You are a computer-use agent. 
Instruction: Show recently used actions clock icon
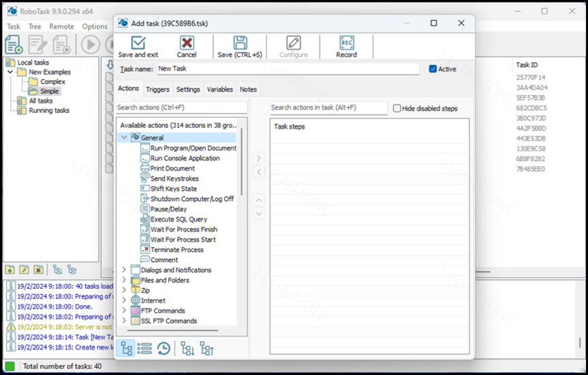163,349
